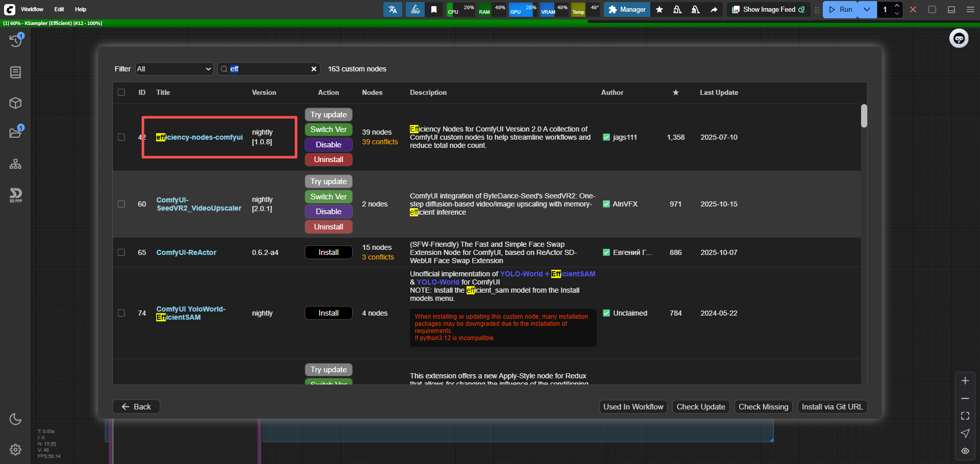
Task: Open the Filter All dropdown
Action: (x=174, y=69)
